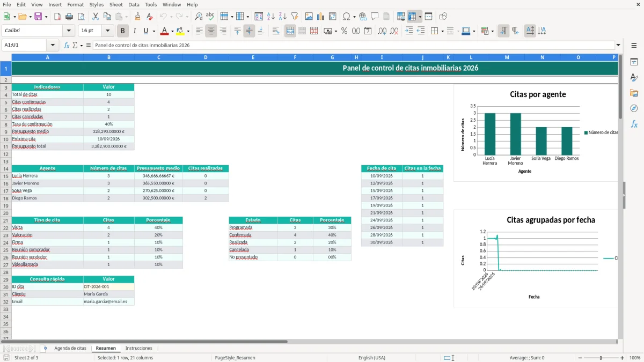
Task: Apply the red Font Color
Action: [x=165, y=31]
